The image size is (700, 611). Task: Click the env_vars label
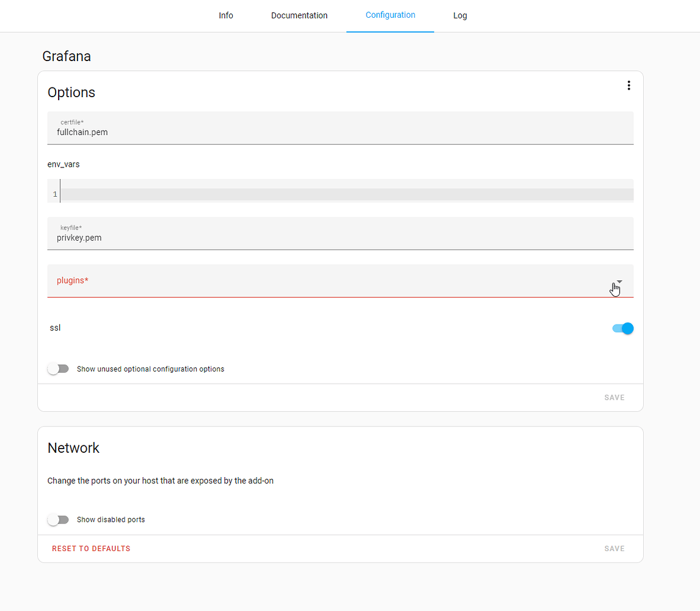[x=64, y=164]
